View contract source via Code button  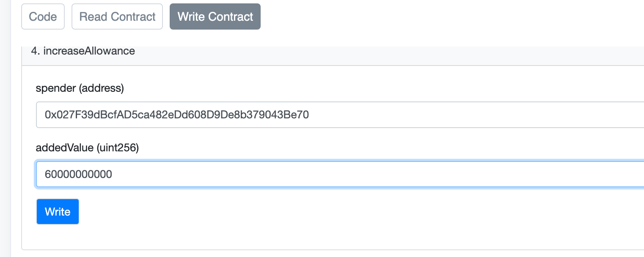click(x=43, y=17)
